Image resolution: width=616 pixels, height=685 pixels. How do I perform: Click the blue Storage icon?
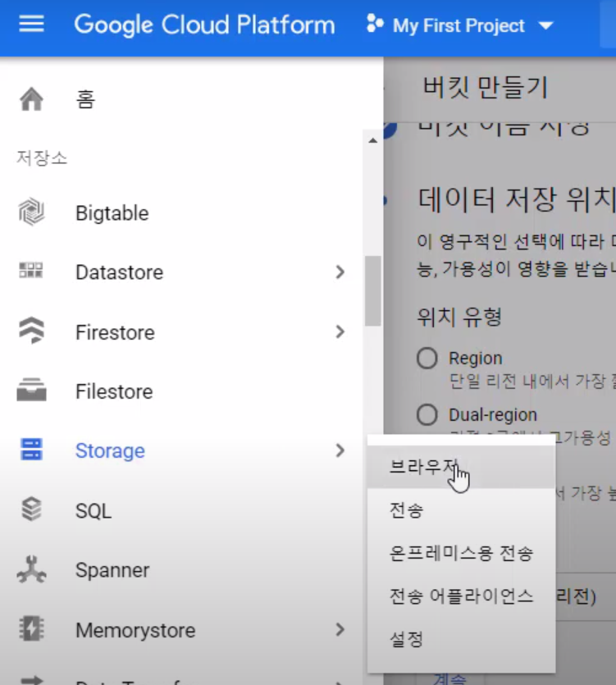[31, 450]
